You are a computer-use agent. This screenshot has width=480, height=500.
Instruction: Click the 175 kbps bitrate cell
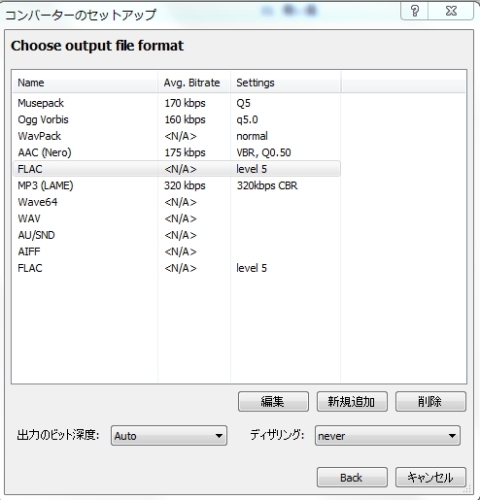point(185,152)
